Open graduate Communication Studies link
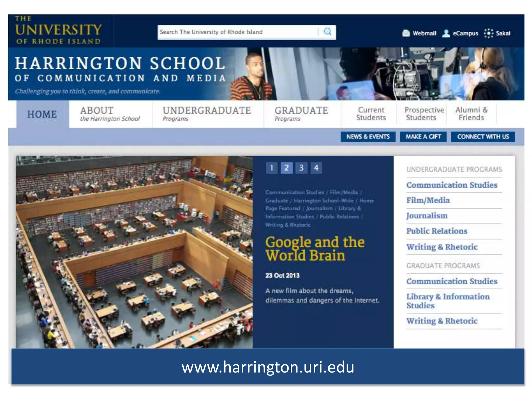Screen dimensions: 532x399 452,281
